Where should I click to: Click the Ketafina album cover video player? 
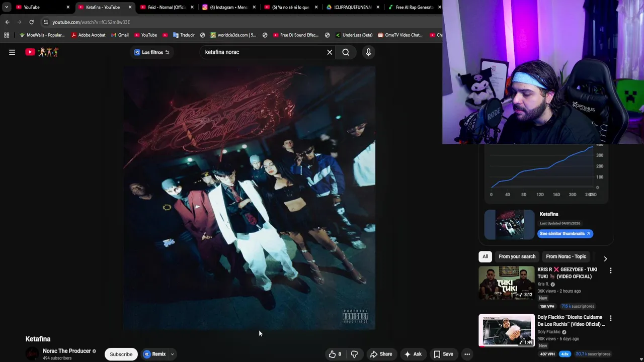(250, 199)
